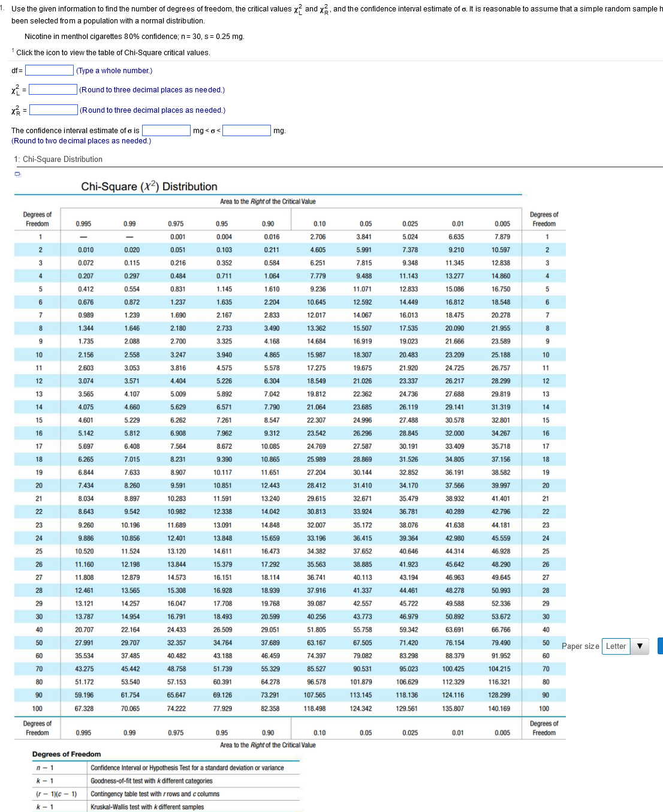This screenshot has height=812, width=663.
Task: Click the bottom 0.975 column footer
Action: 176,733
